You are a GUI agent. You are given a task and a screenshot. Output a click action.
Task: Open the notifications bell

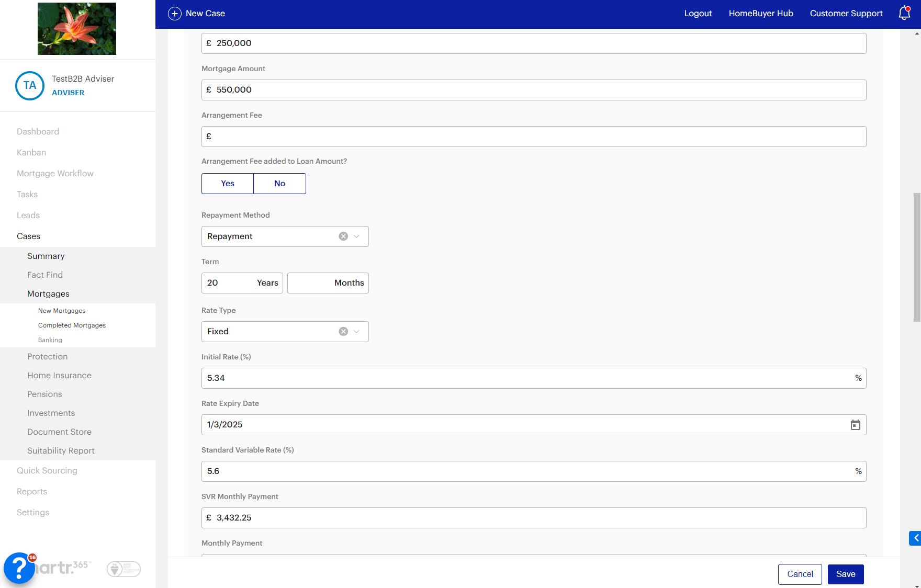click(x=904, y=13)
